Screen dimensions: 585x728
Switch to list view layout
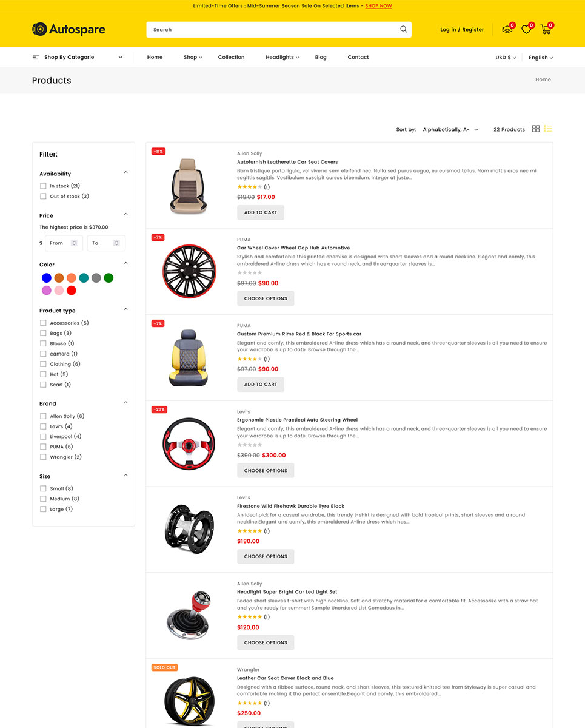[x=548, y=129]
